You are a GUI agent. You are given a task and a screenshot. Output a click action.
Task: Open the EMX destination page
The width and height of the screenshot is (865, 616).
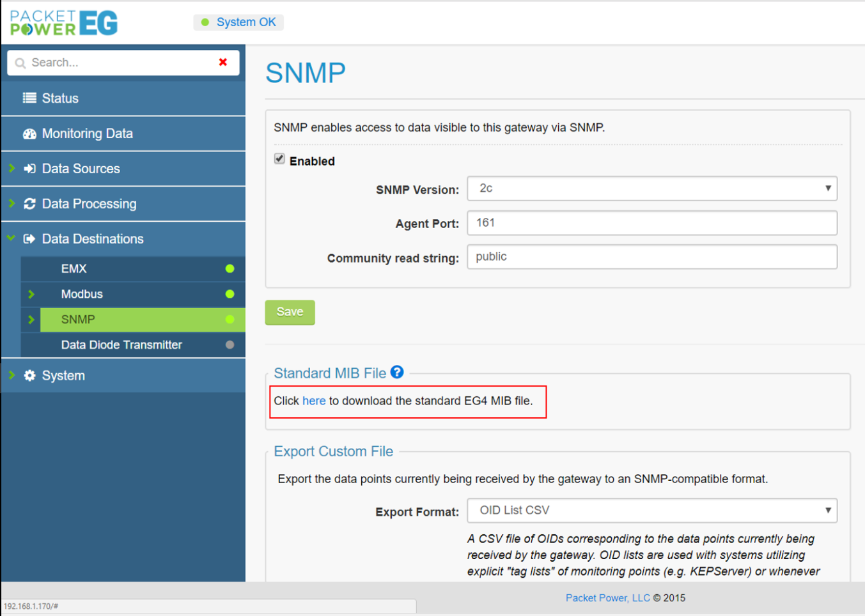tap(74, 269)
